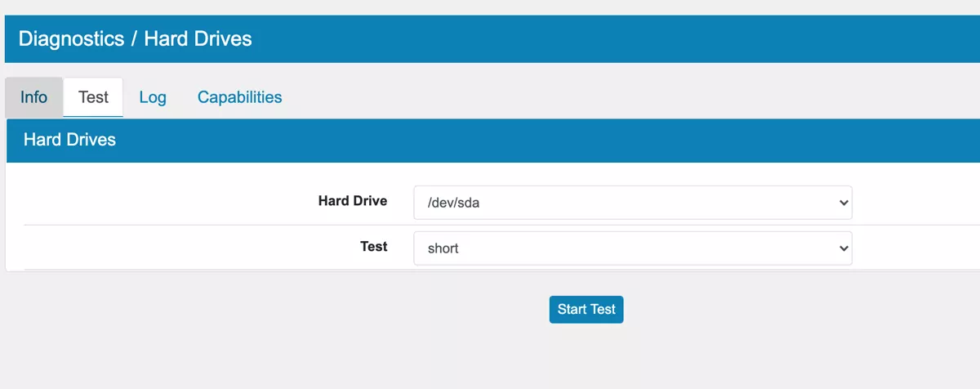Click the bold 'Test' field label
This screenshot has width=980, height=389.
tap(373, 246)
